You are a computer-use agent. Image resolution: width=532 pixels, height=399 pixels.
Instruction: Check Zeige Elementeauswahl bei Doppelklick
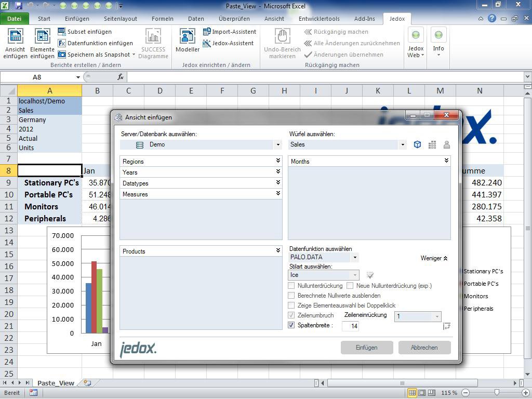coord(291,305)
